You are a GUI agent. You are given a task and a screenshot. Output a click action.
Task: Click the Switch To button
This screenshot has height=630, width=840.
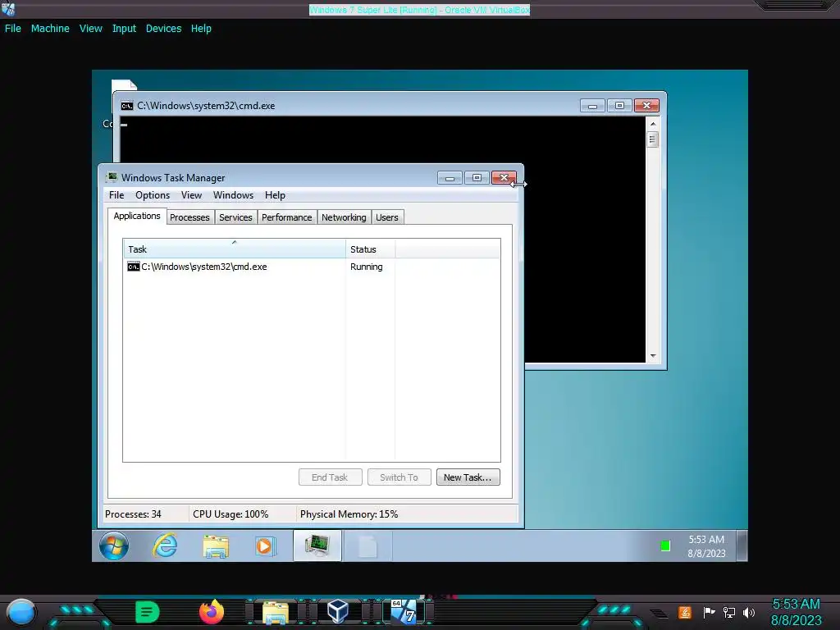[x=399, y=477]
